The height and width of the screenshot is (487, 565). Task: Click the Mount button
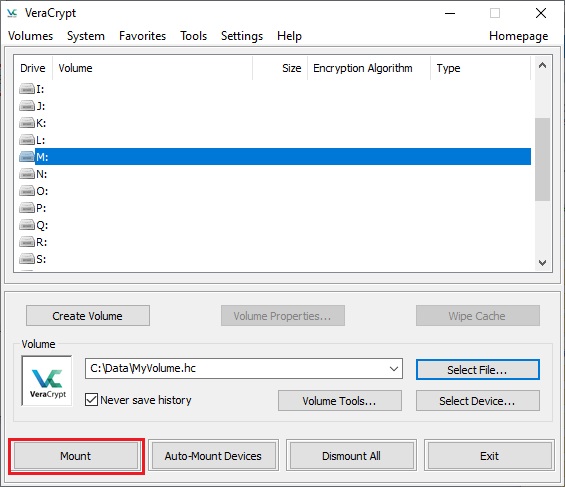point(76,456)
